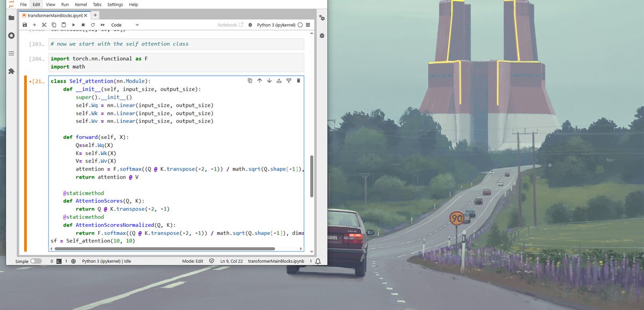The width and height of the screenshot is (644, 310).
Task: Toggle Simple interface mode switch
Action: [x=36, y=261]
